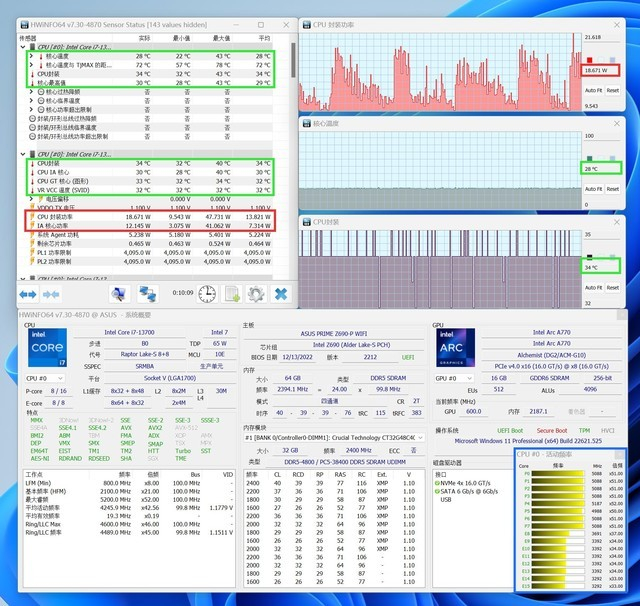Click the Alchemist (DG2/ACM-G10) GPU codename field
The image size is (640, 606).
551,355
